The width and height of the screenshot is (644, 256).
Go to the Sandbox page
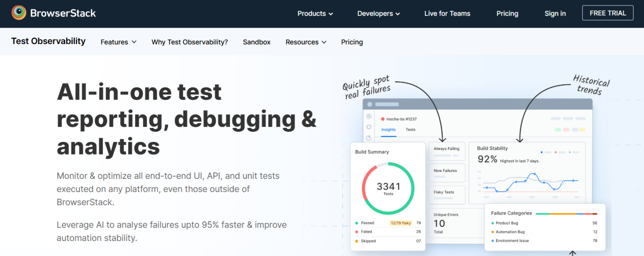tap(257, 42)
